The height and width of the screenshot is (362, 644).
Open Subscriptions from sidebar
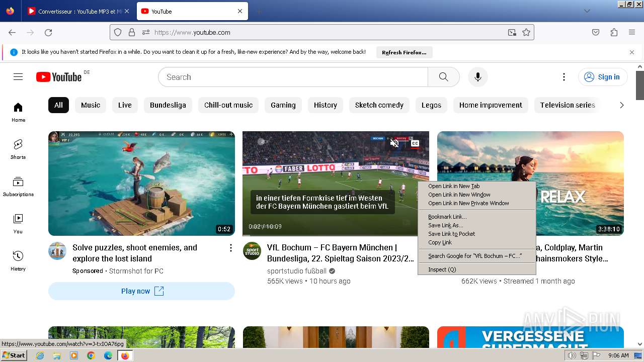[x=18, y=187]
